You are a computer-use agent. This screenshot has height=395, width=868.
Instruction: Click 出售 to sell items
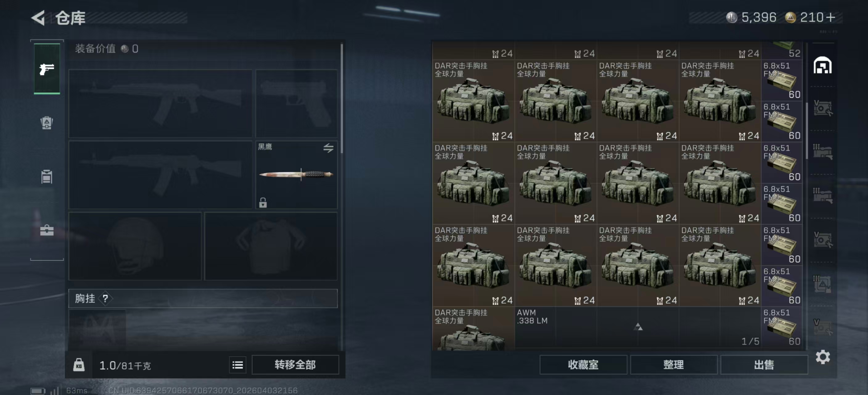point(764,365)
